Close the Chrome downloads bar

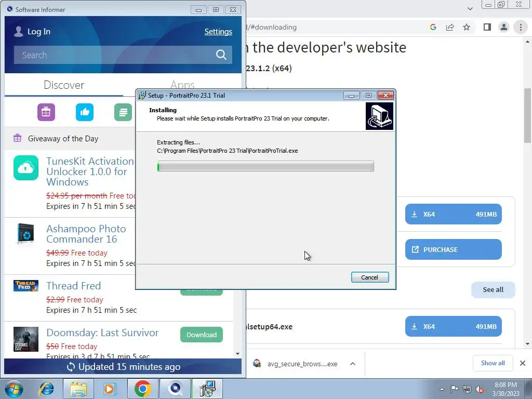[523, 363]
